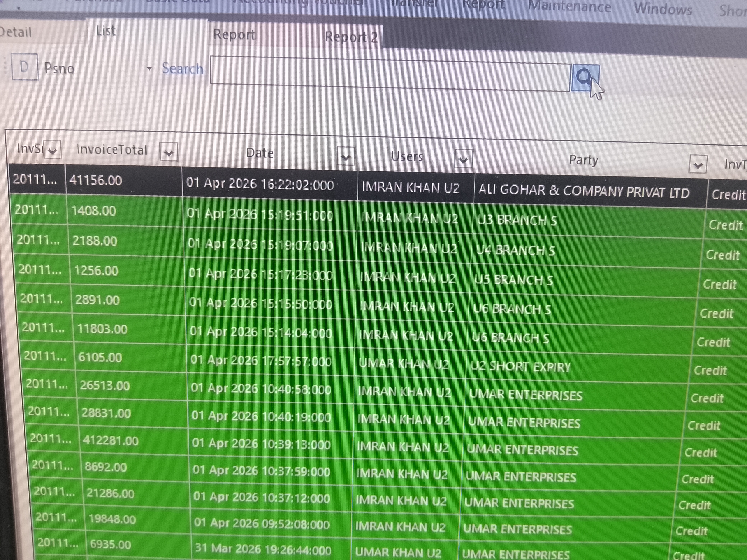747x560 pixels.
Task: Switch to the Report 2 tab
Action: 351,37
